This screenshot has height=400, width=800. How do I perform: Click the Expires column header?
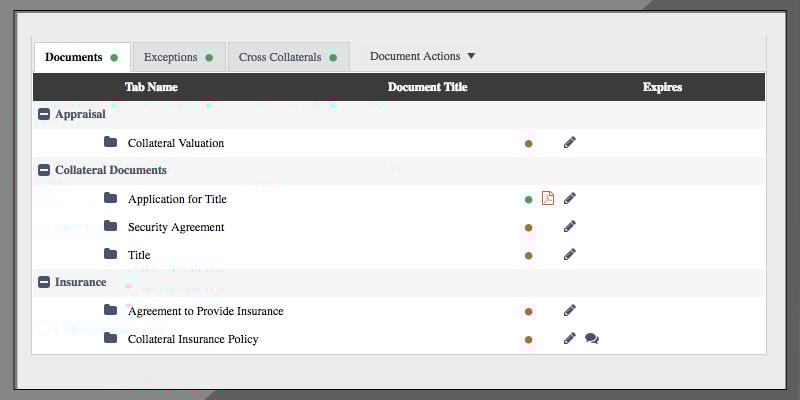tap(662, 87)
